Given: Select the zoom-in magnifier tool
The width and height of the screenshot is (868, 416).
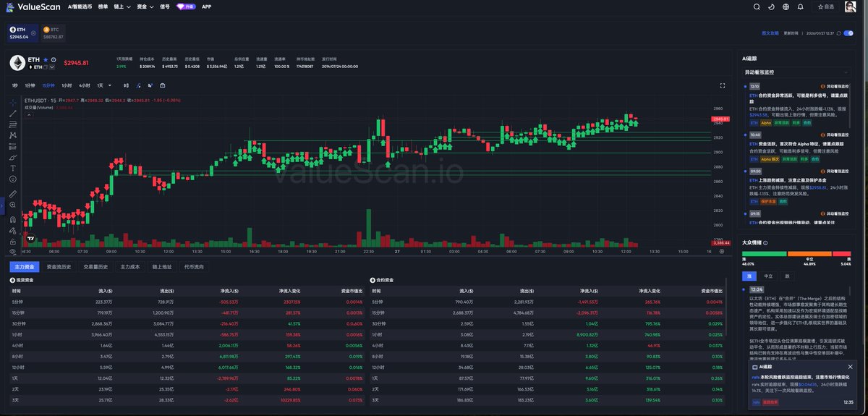Looking at the screenshot, I should (x=13, y=205).
